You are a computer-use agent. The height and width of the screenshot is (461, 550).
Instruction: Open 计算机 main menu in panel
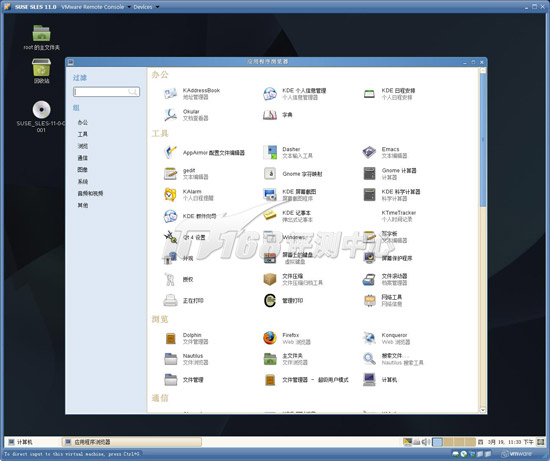tap(20, 442)
